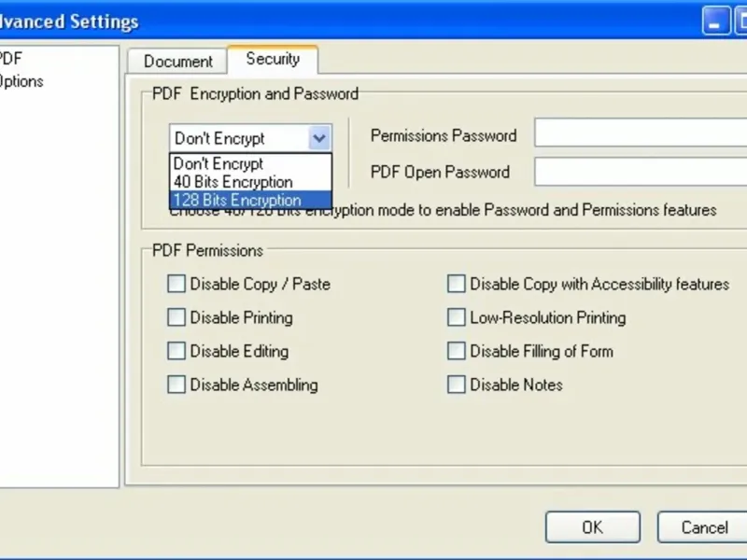Switch to the Document tab

pos(178,62)
